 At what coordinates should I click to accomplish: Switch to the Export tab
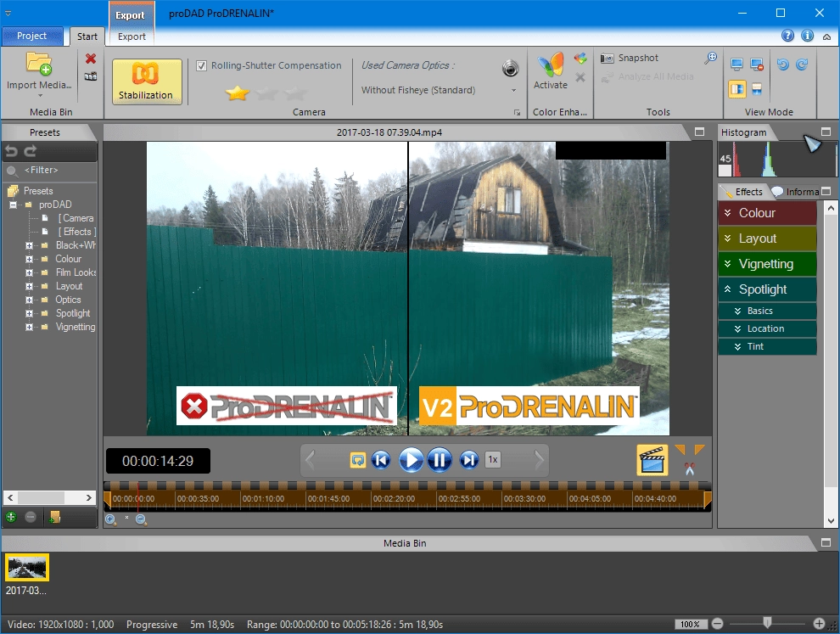pos(132,36)
